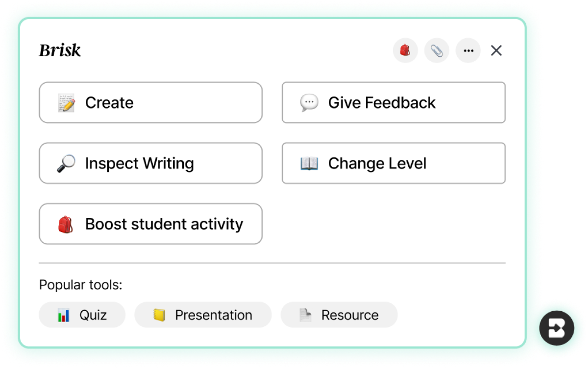Click the paperclip attachment icon

pyautogui.click(x=437, y=50)
